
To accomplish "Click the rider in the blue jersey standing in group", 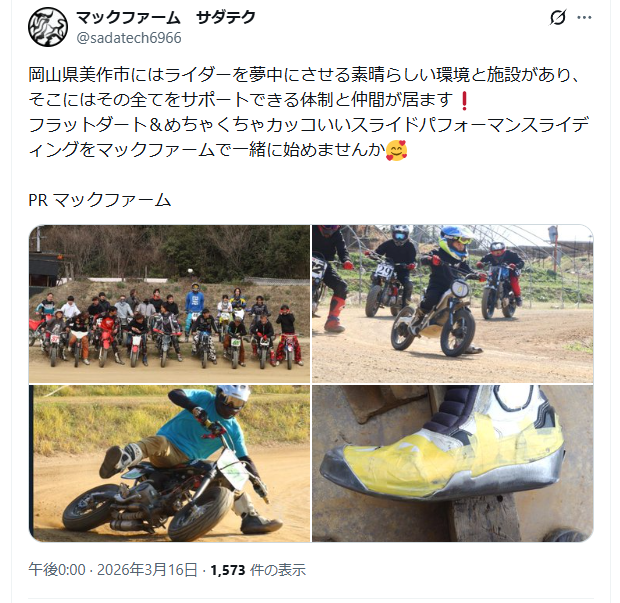I will pyautogui.click(x=194, y=306).
